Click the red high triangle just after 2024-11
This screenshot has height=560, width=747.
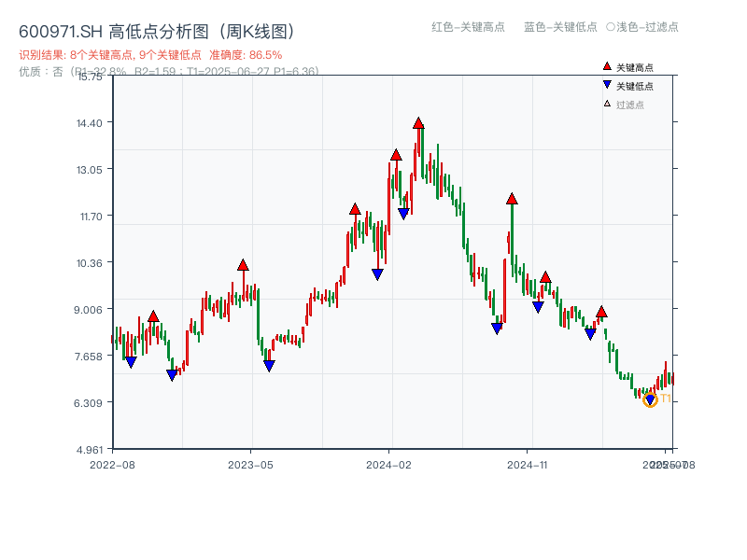tap(545, 277)
